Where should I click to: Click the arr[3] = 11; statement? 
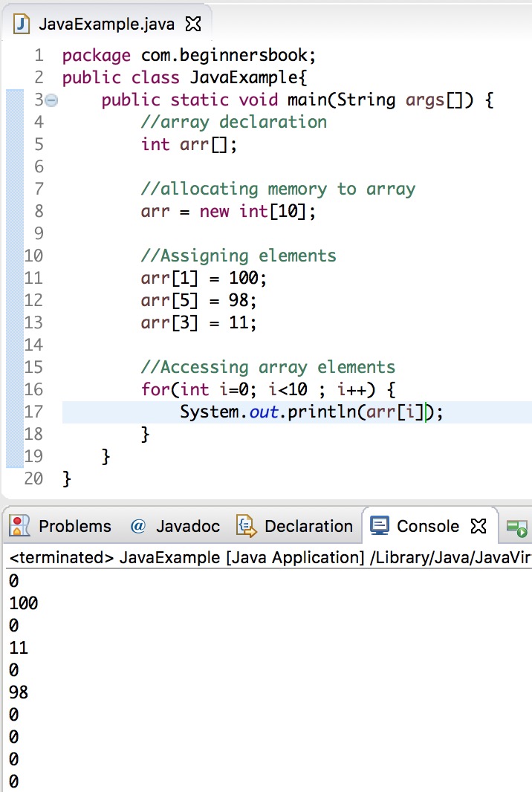click(198, 322)
